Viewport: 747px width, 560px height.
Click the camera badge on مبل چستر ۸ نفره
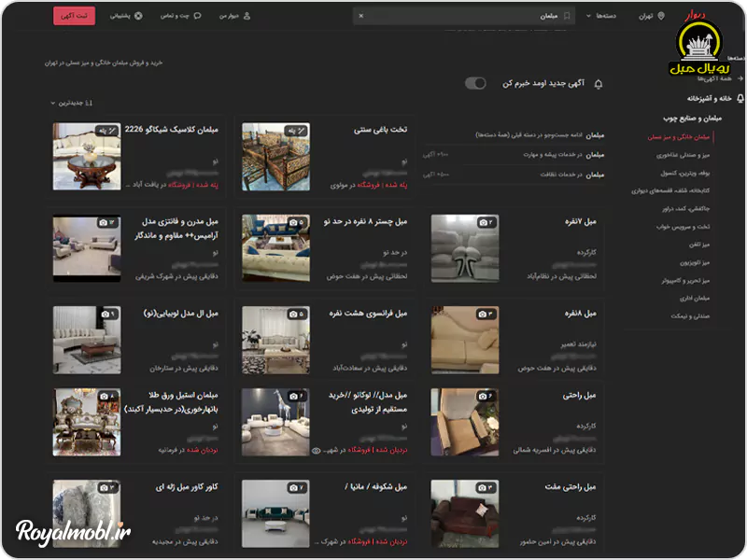point(297,222)
